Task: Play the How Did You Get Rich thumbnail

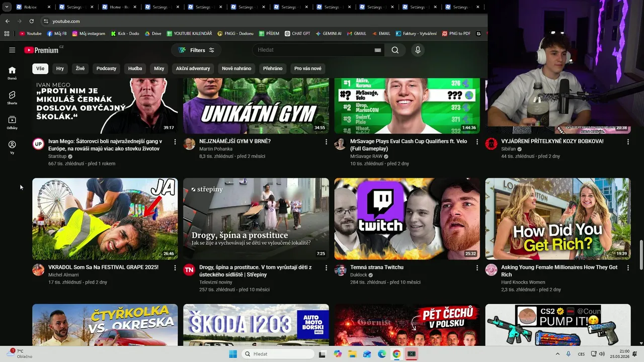Action: 557,219
